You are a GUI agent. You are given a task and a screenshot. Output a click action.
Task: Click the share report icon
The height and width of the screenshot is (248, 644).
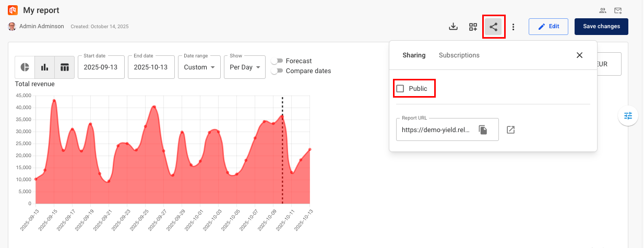coord(493,27)
